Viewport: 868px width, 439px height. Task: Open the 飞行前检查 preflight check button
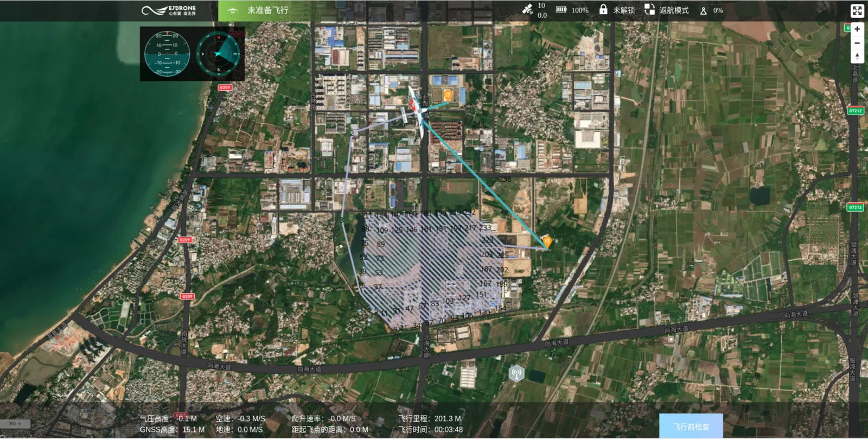[691, 427]
